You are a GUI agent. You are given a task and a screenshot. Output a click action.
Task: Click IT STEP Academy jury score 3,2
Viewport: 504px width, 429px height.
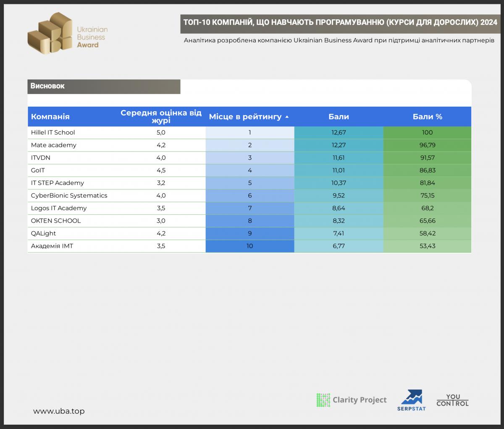[161, 183]
